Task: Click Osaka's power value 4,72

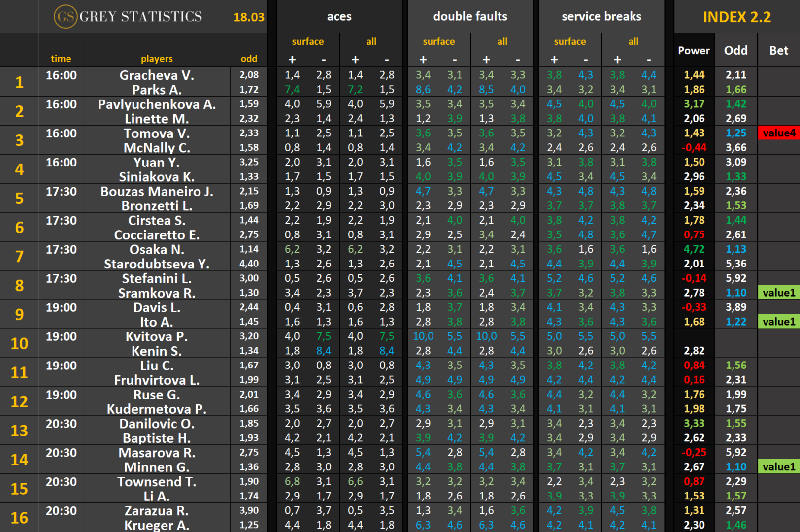Action: point(694,250)
